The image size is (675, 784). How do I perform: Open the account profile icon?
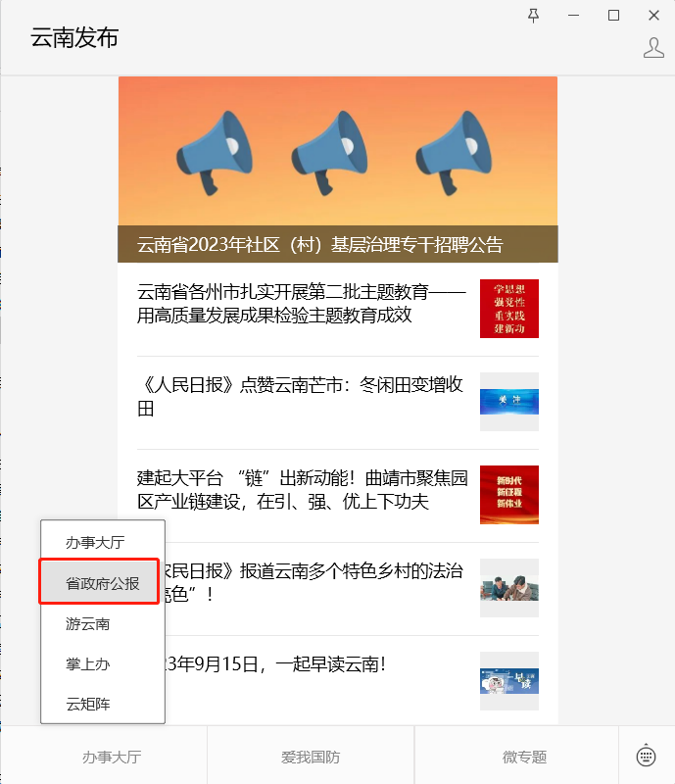click(x=653, y=48)
